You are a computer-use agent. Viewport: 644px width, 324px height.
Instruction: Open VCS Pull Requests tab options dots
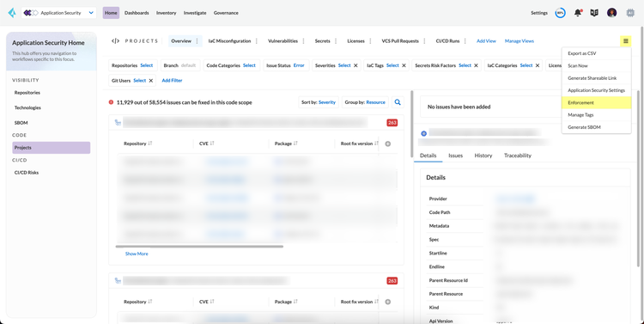pos(425,41)
